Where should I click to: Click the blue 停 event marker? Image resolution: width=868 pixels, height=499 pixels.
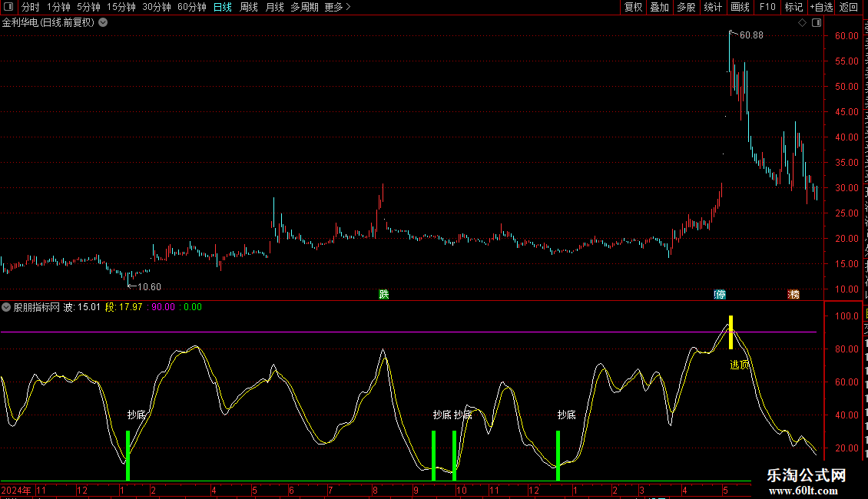tap(720, 294)
